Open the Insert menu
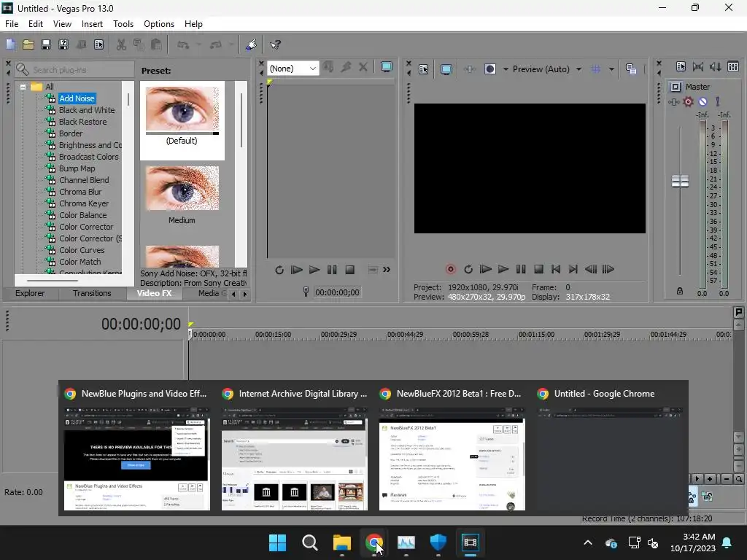This screenshot has height=560, width=747. click(x=92, y=24)
